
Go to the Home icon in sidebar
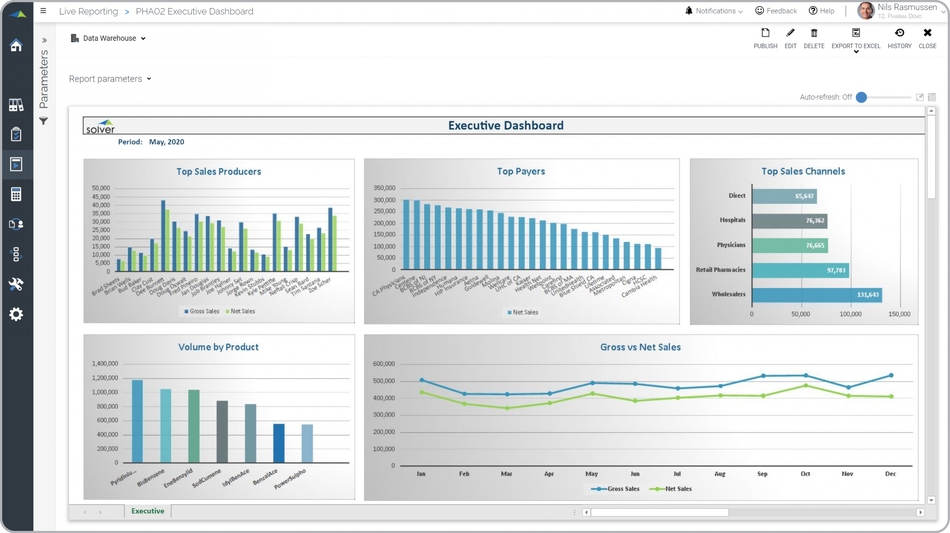(16, 46)
